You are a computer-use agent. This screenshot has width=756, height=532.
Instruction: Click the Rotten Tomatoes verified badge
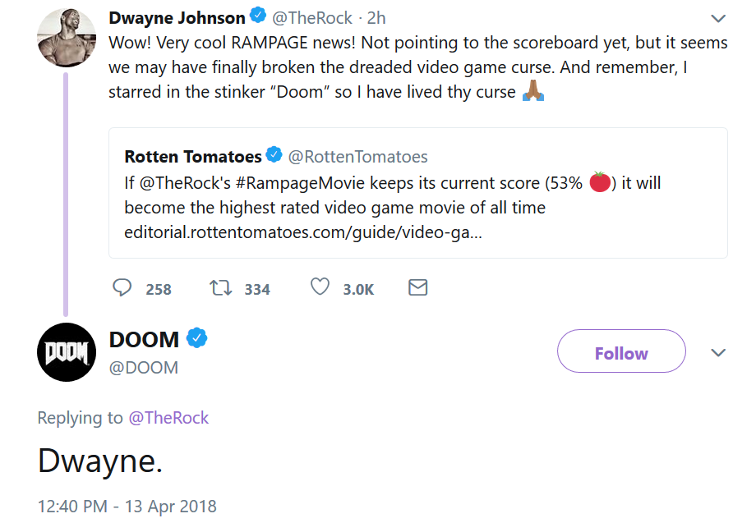pyautogui.click(x=274, y=155)
